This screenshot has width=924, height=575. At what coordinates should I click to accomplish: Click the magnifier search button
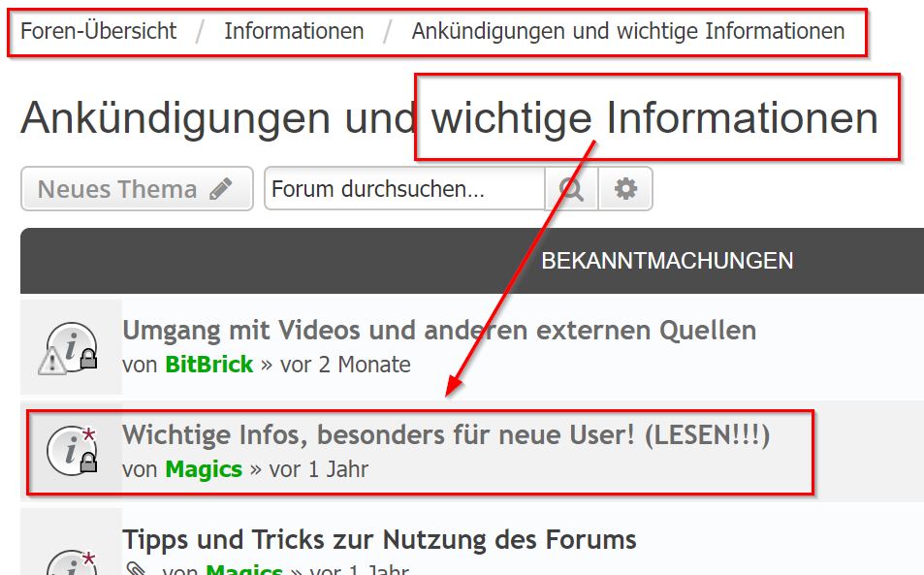point(571,189)
